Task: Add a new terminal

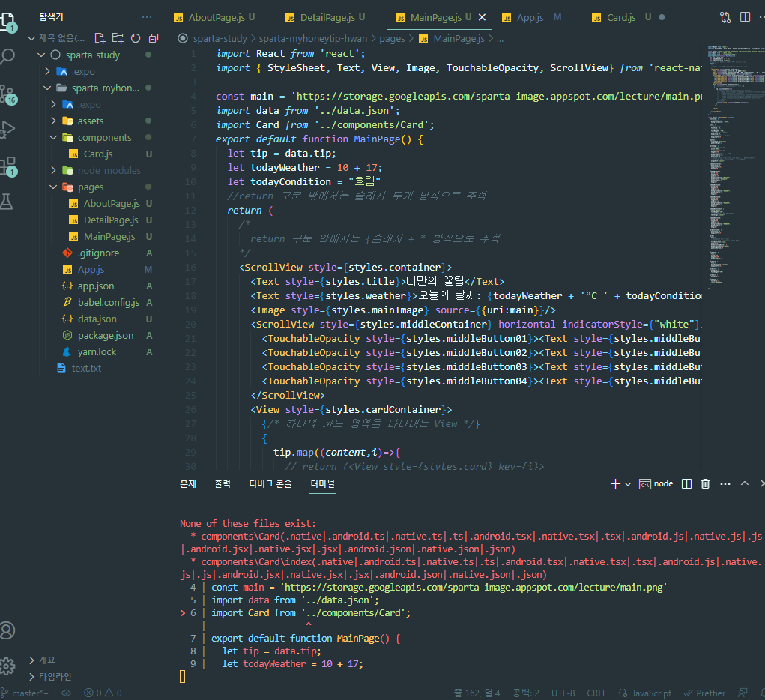Action: click(x=615, y=483)
